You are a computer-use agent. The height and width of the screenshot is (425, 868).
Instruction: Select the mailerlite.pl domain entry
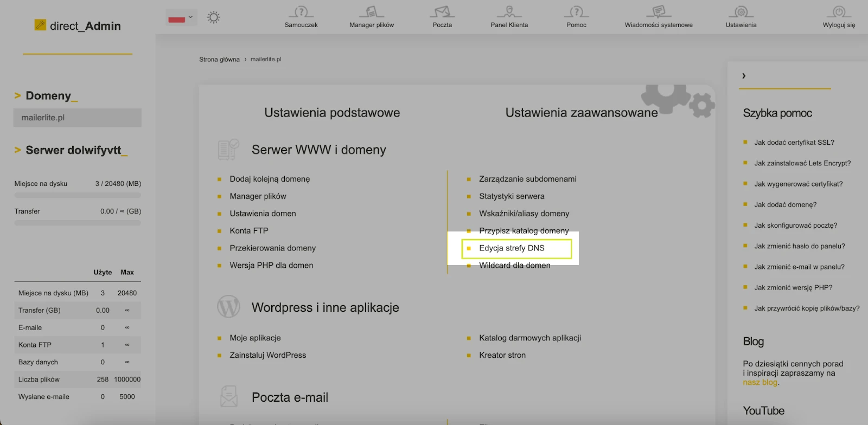coord(77,118)
